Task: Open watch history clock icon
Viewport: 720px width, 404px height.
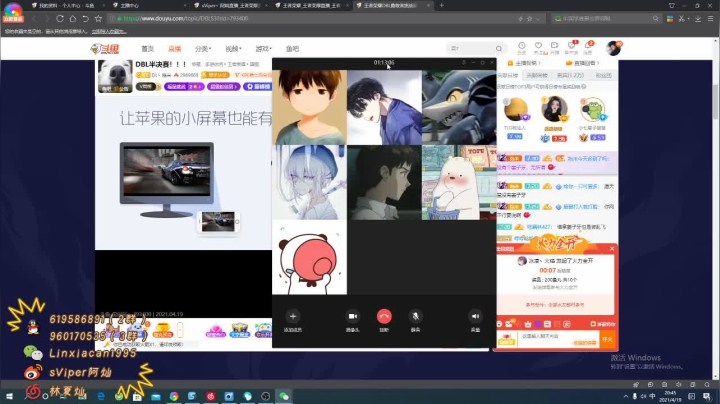Action: point(522,47)
